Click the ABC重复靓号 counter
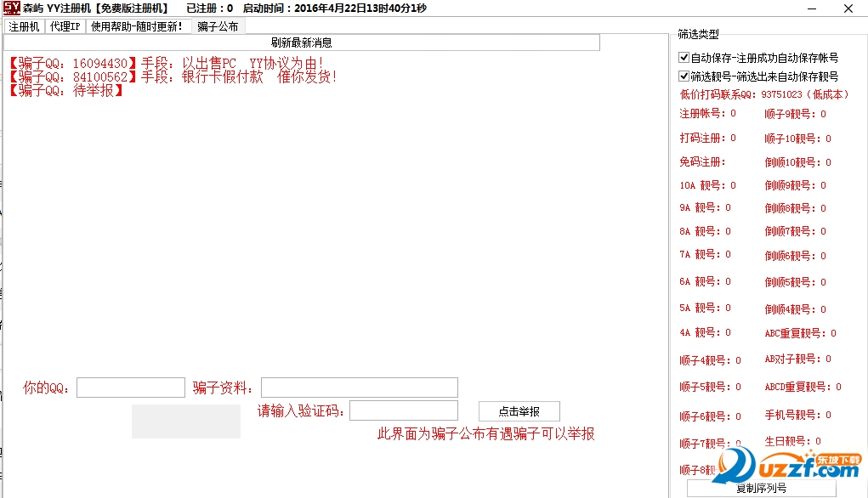This screenshot has height=498, width=868. 801,333
